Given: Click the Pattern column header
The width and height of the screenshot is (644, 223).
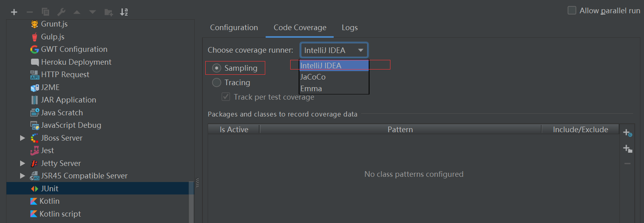Looking at the screenshot, I should pos(400,129).
